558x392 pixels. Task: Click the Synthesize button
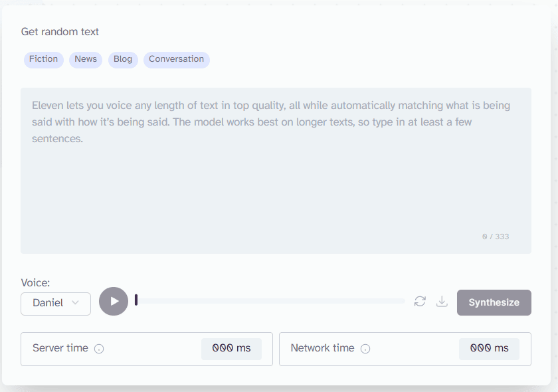click(x=494, y=302)
